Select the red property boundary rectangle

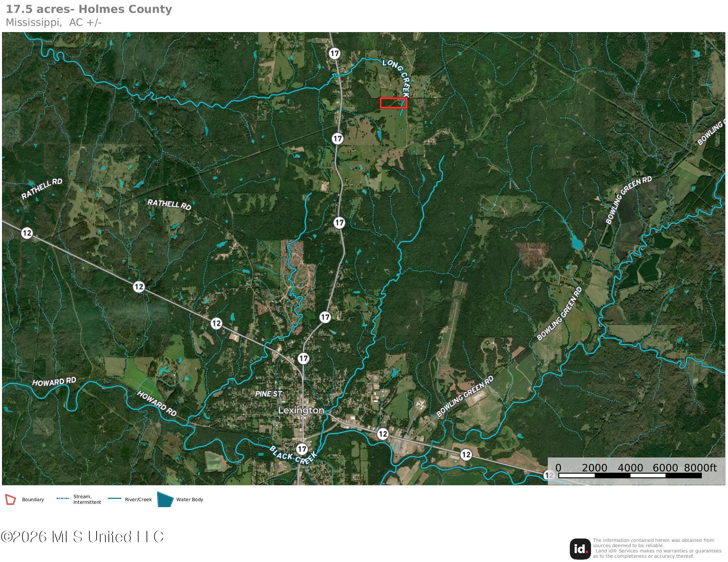[x=394, y=103]
